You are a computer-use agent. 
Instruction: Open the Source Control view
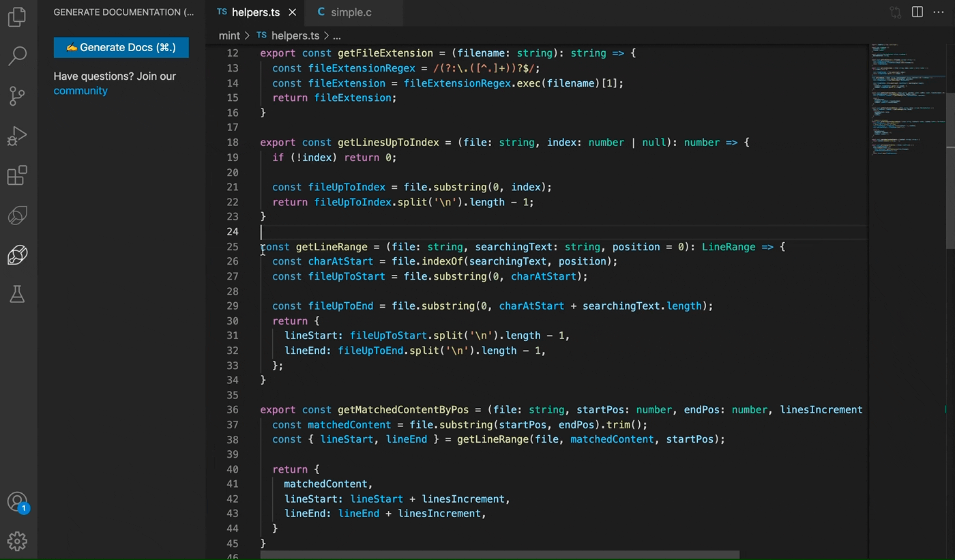[x=17, y=96]
